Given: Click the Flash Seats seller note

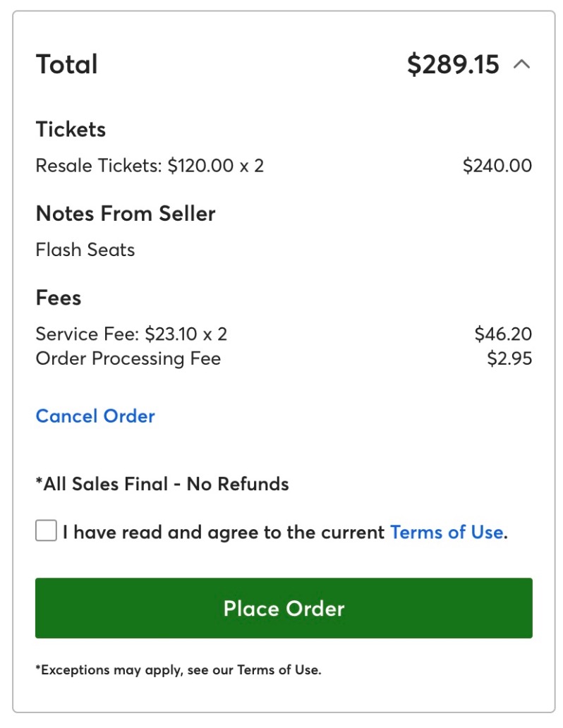Looking at the screenshot, I should 85,250.
